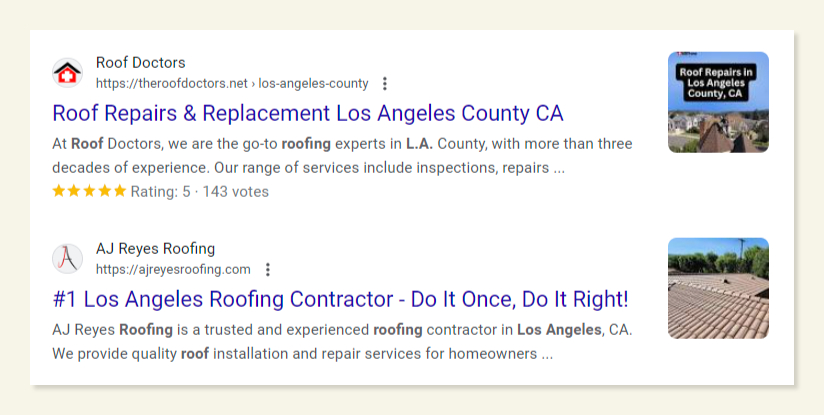The image size is (824, 415).
Task: Click the los-angeles-county breadcrumb path
Action: [x=313, y=84]
